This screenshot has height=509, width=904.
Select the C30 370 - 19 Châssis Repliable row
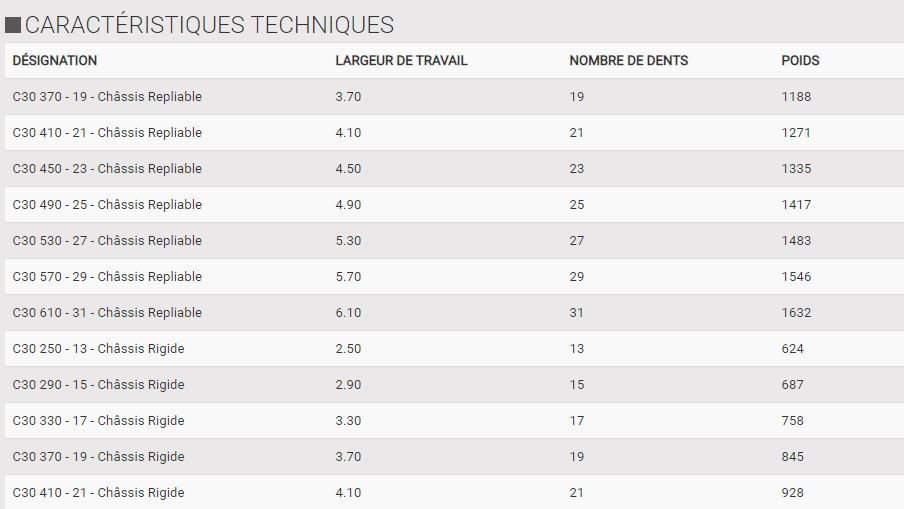pos(107,97)
